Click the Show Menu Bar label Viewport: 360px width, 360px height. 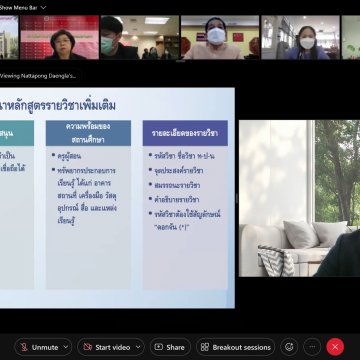coord(19,8)
